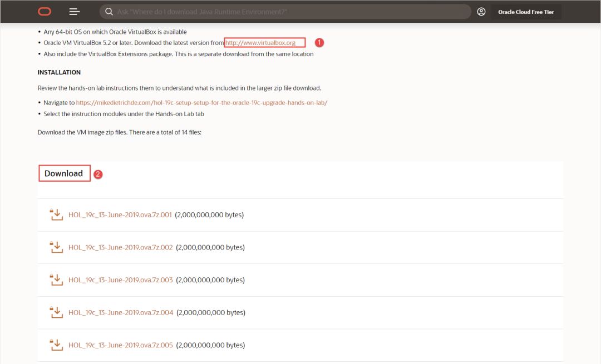Click 'Download the VM image zip files' text
This screenshot has height=364, width=601.
coord(120,132)
